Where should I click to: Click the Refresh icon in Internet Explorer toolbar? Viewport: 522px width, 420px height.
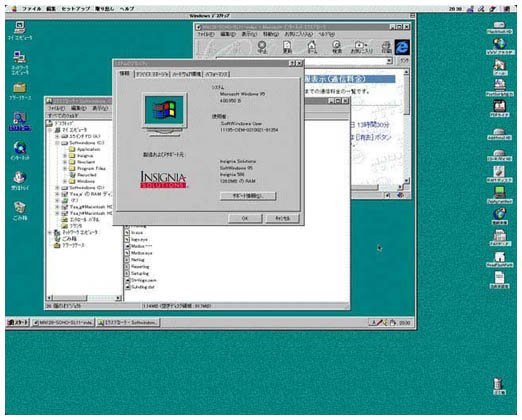coord(287,47)
